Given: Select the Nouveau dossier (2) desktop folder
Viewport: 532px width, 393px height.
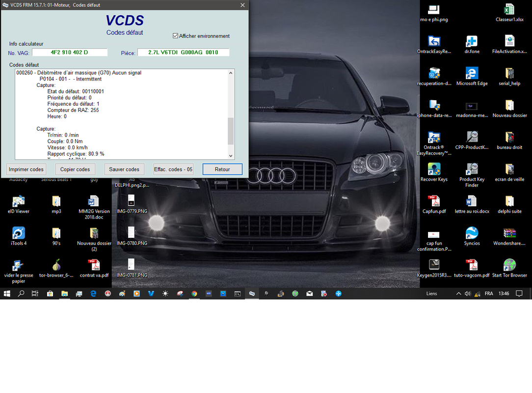Looking at the screenshot, I should pos(94,239).
